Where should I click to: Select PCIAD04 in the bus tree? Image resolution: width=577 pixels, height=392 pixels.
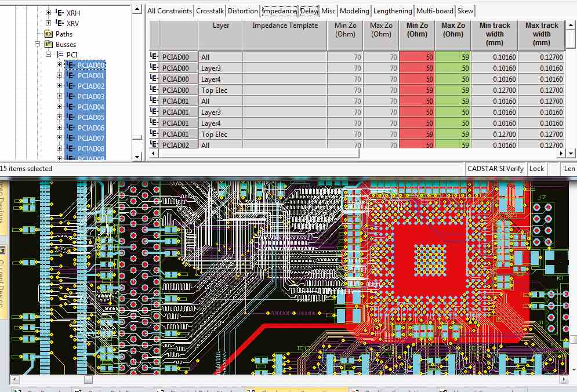pos(91,107)
